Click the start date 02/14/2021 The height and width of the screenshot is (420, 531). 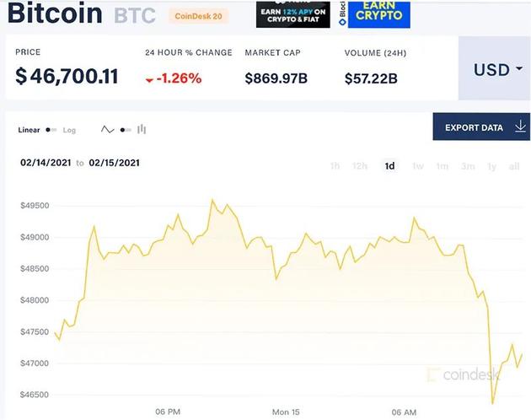[x=46, y=164]
